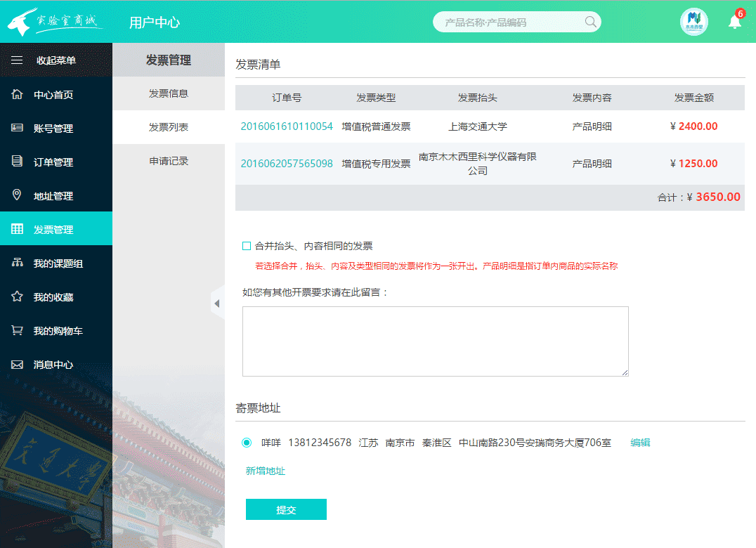
Task: Click amount ¥ 2400.00
Action: pyautogui.click(x=693, y=126)
